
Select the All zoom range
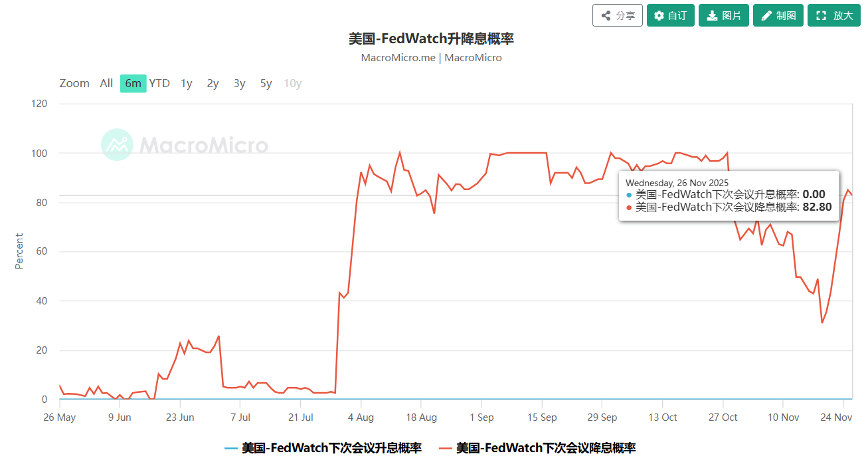(106, 83)
